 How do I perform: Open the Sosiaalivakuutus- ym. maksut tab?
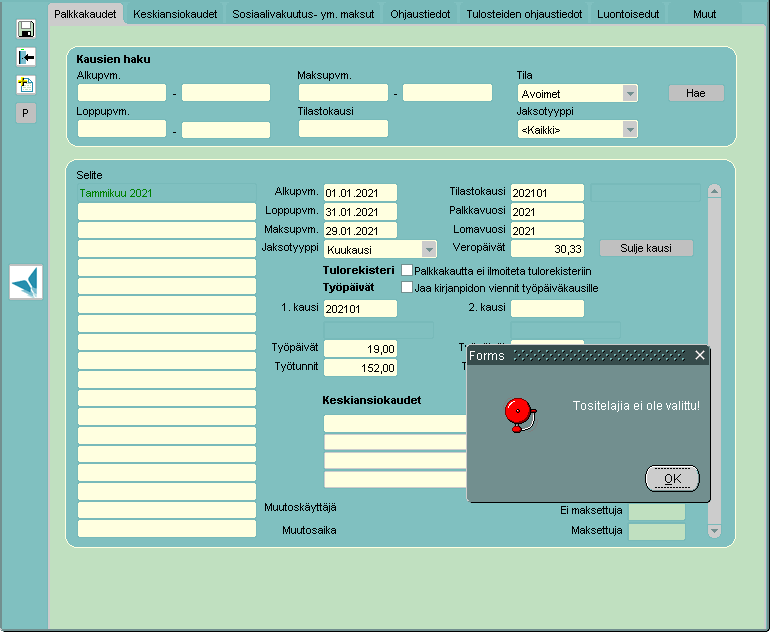tap(303, 14)
